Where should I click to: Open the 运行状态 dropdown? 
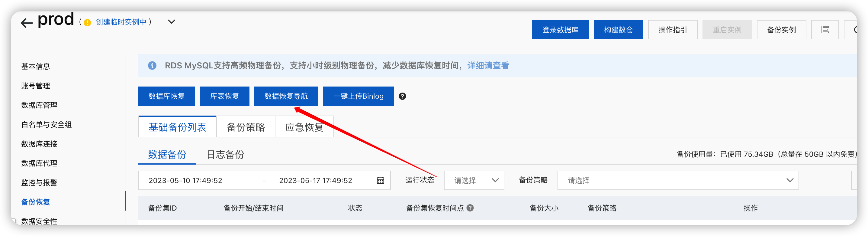click(474, 181)
